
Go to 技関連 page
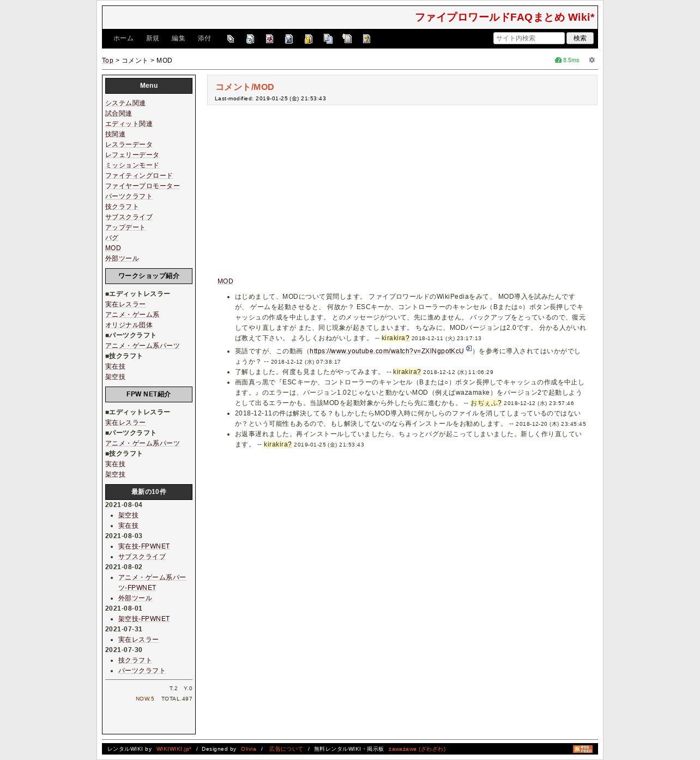point(115,134)
